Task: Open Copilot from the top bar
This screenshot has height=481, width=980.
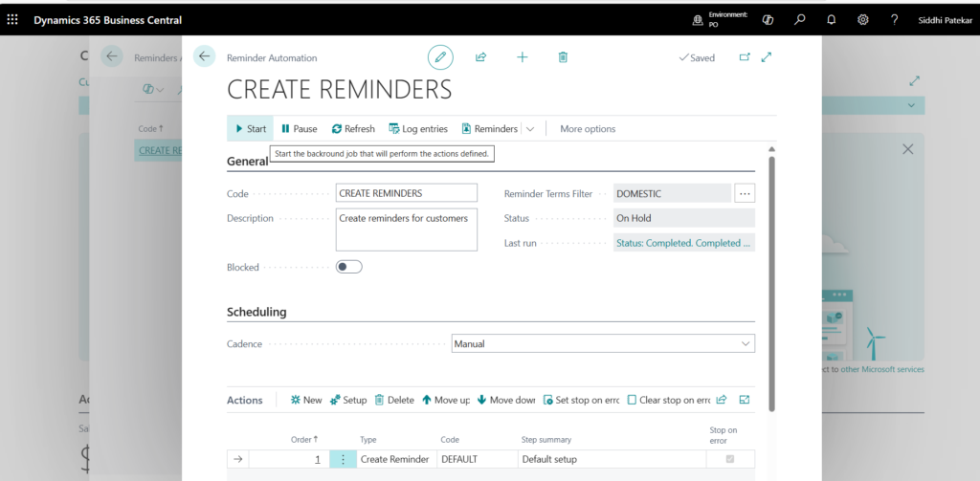Action: [x=768, y=20]
